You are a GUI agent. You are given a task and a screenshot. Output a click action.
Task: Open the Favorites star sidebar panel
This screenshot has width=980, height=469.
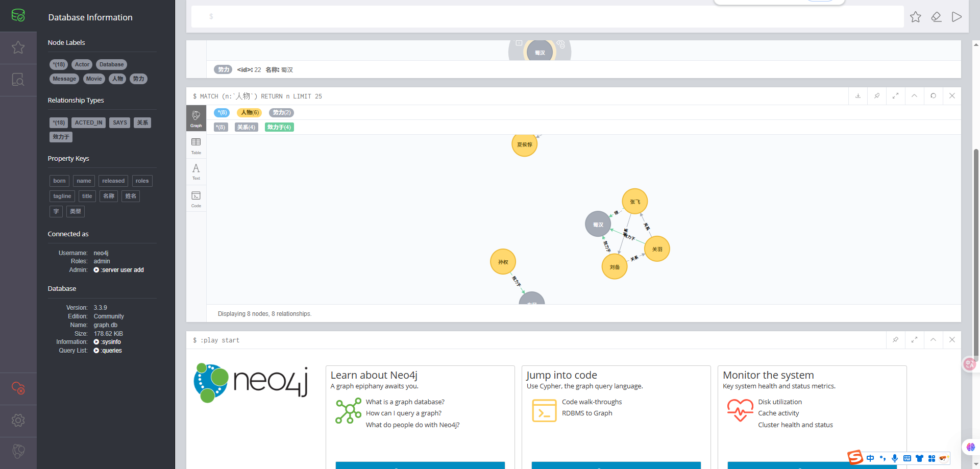click(18, 47)
